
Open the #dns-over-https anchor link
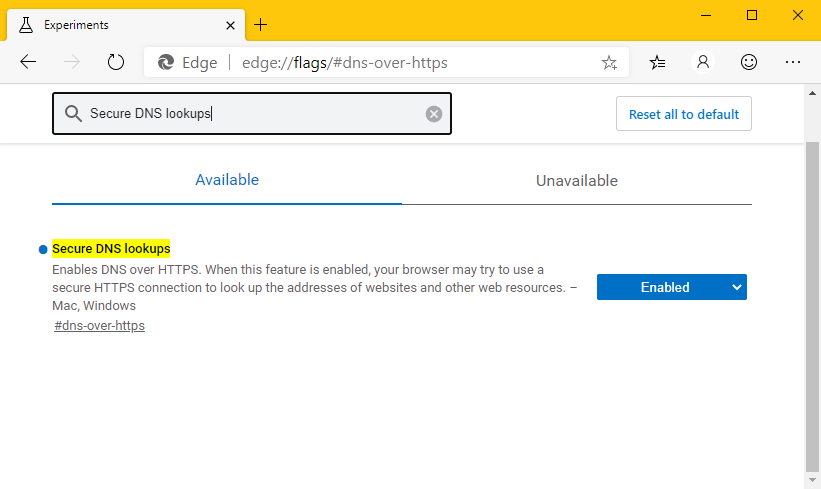click(x=99, y=326)
